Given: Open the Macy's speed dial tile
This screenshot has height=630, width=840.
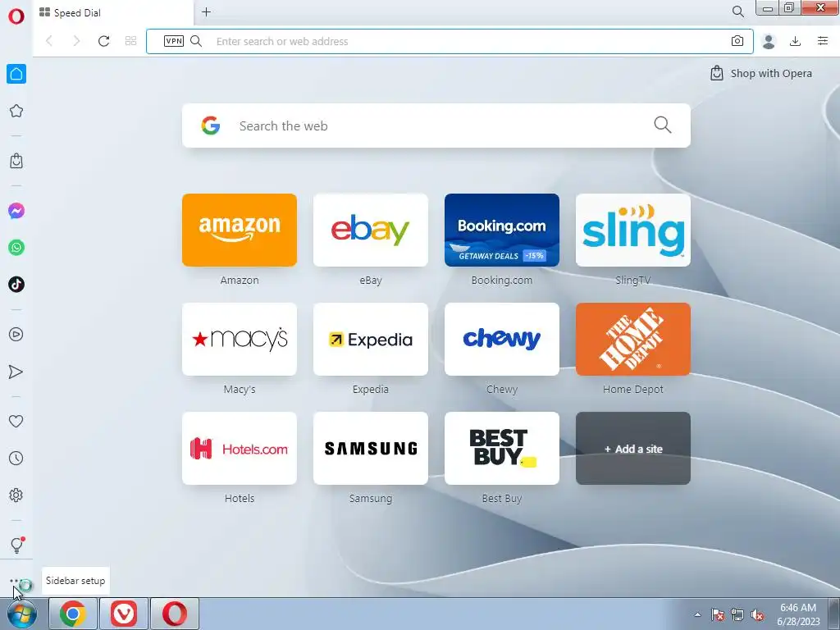Looking at the screenshot, I should [240, 339].
